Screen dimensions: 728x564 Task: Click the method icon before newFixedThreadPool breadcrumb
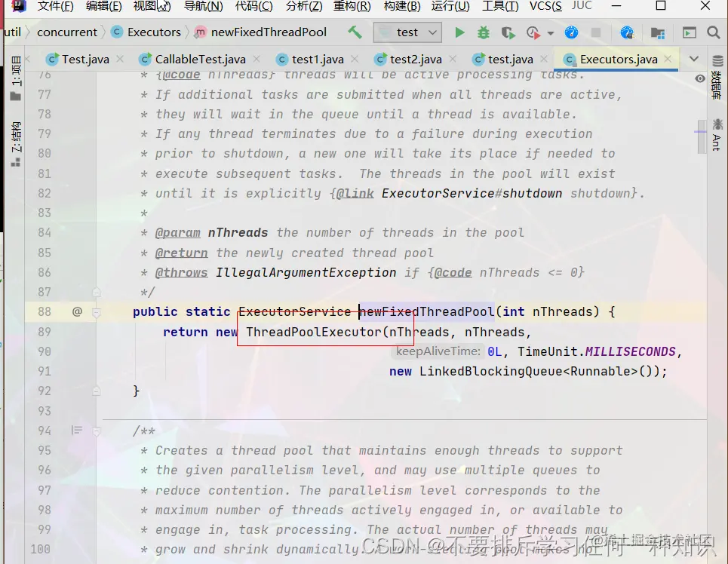coord(200,32)
